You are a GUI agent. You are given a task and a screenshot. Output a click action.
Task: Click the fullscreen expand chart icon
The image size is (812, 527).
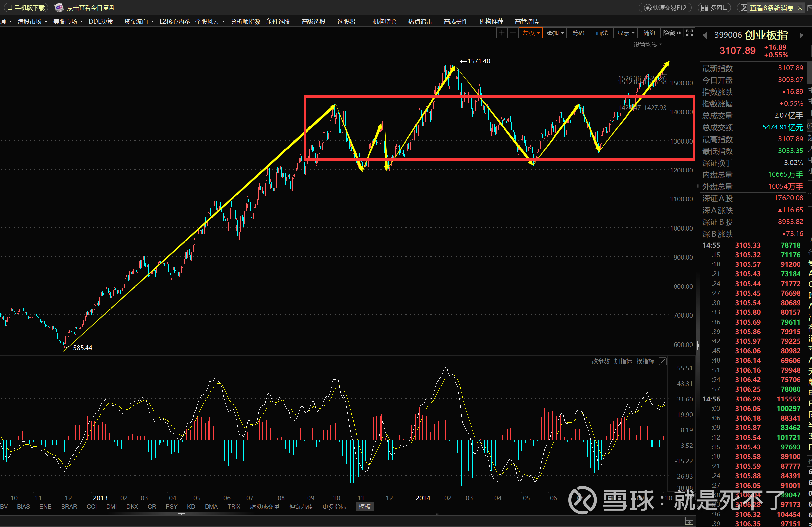coord(690,33)
